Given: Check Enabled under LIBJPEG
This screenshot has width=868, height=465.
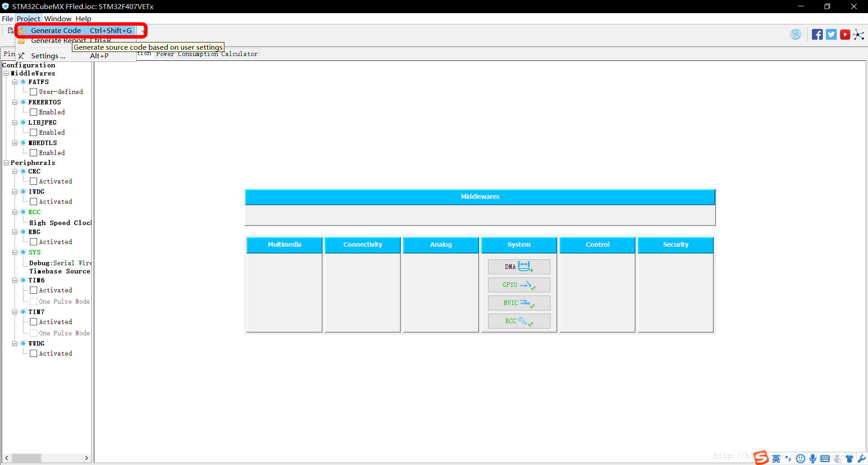Looking at the screenshot, I should pos(33,132).
